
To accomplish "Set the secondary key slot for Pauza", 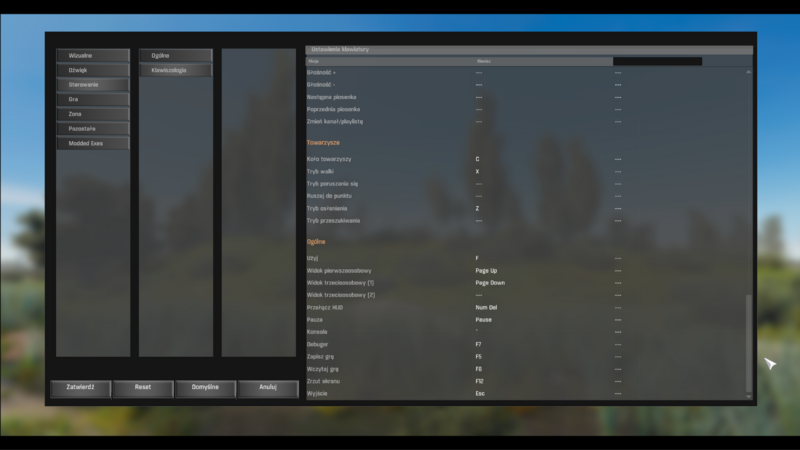I will click(x=619, y=320).
